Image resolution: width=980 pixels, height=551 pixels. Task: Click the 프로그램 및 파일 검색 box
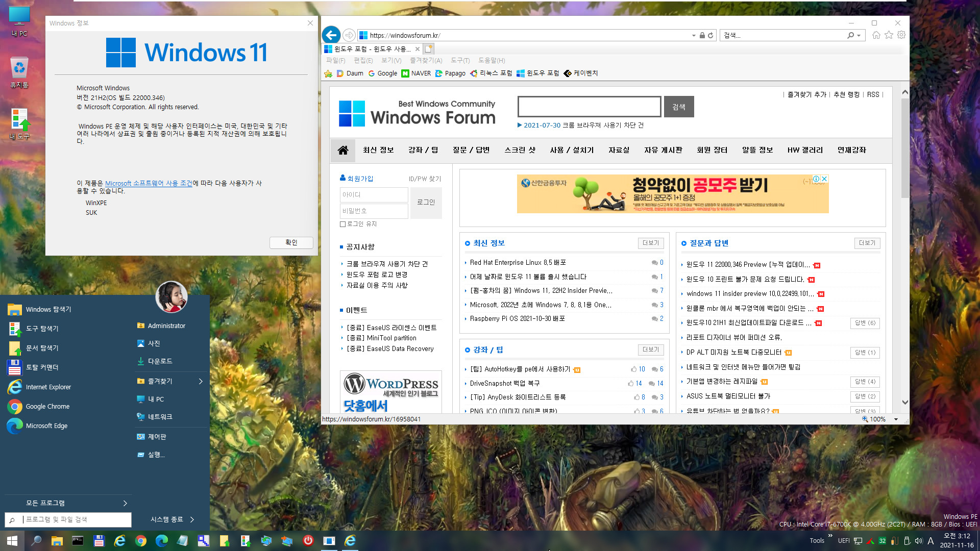[68, 520]
